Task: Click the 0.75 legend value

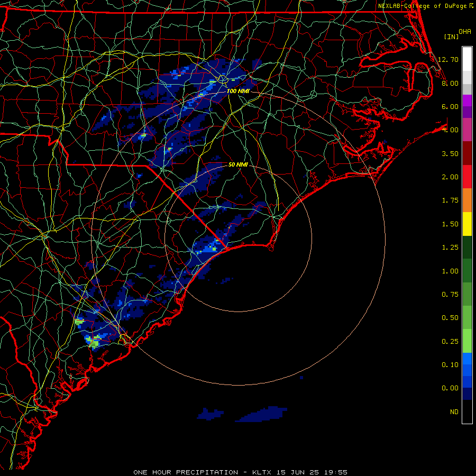Action: click(x=450, y=295)
